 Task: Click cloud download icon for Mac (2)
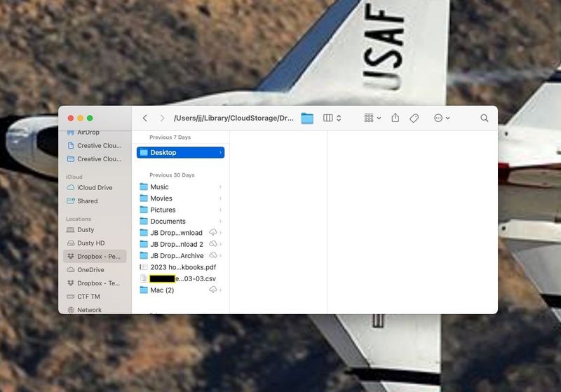click(213, 290)
